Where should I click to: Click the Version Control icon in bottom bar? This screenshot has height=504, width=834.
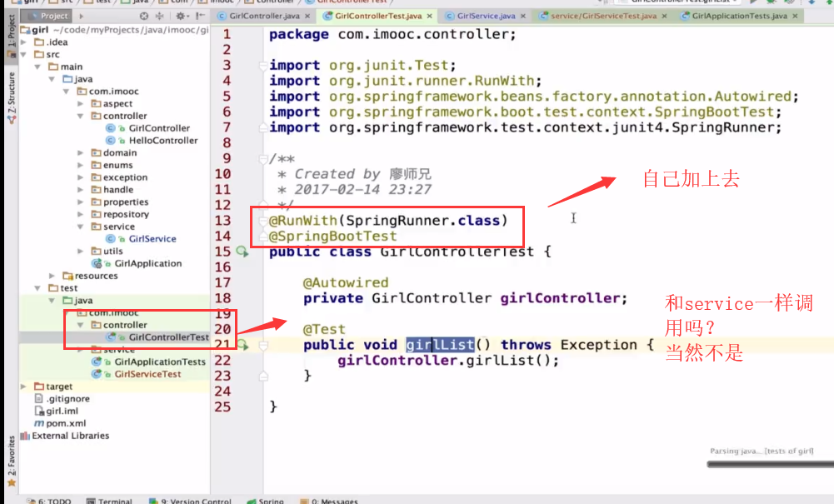click(153, 501)
